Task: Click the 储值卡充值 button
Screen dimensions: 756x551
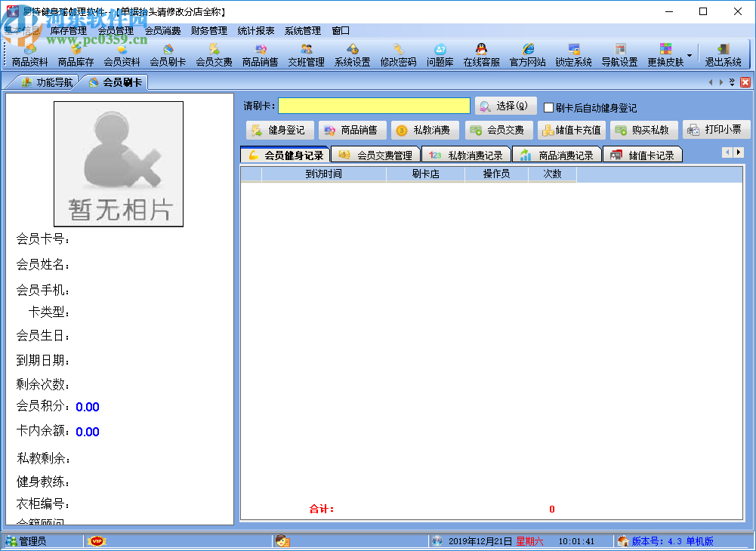Action: click(571, 130)
